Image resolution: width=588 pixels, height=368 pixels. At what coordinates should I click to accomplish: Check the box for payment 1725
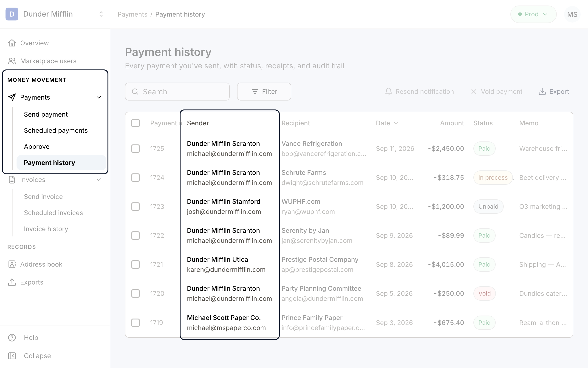tap(135, 149)
